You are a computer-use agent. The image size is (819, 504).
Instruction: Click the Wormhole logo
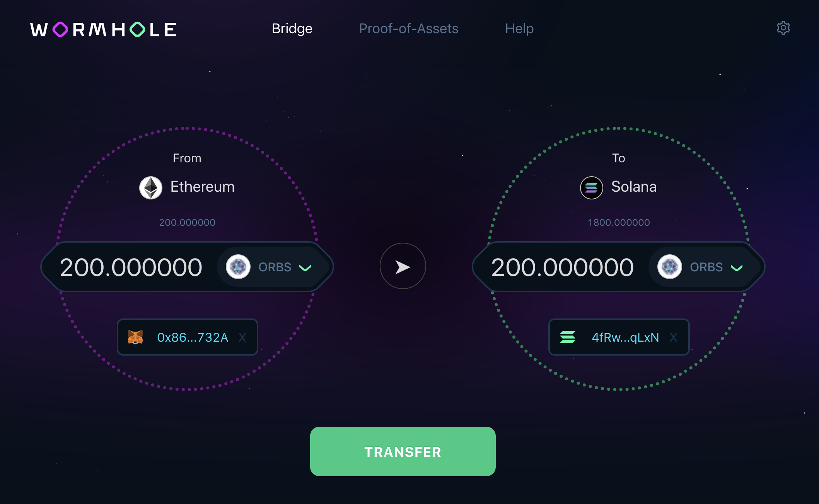[104, 30]
